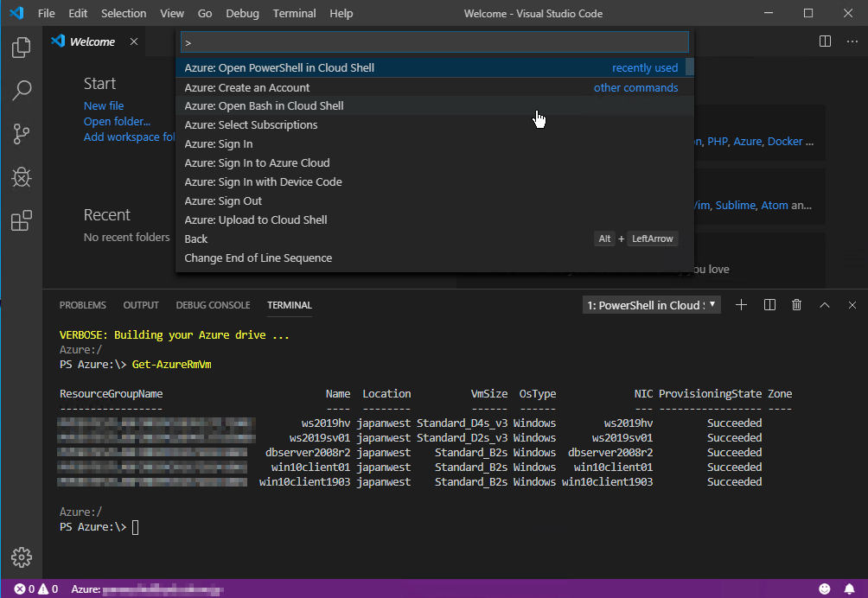Viewport: 868px width, 598px height.
Task: Open the Manage gear menu
Action: click(x=21, y=557)
